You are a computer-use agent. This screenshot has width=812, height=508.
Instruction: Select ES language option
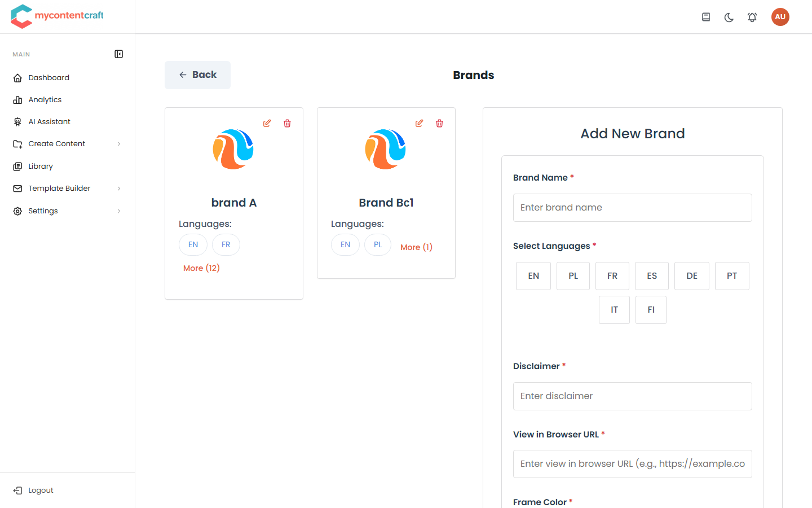(x=652, y=276)
